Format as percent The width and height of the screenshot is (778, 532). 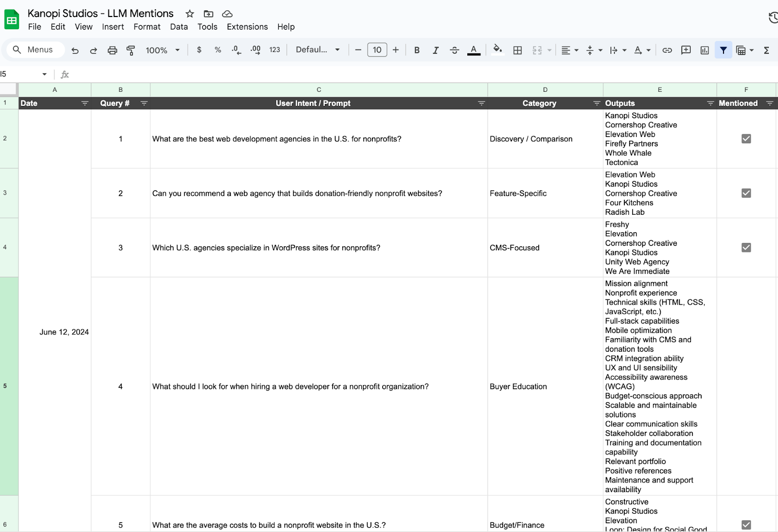pyautogui.click(x=218, y=50)
